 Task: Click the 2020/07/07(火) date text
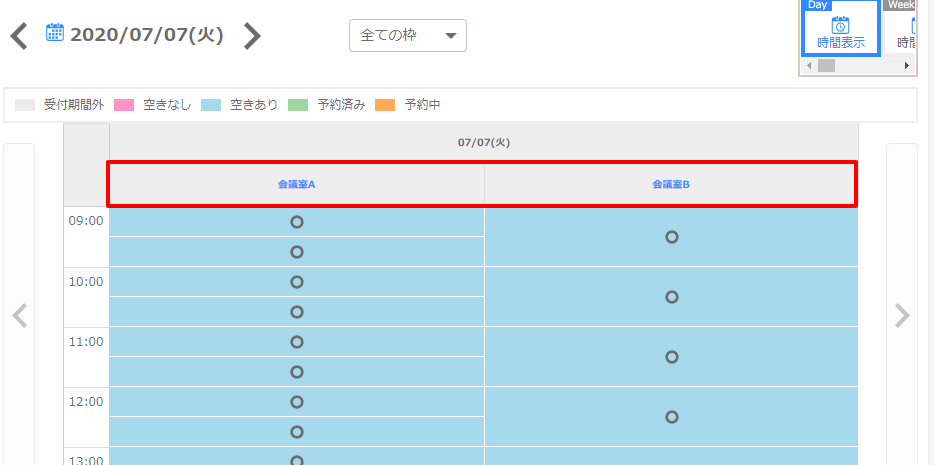(x=147, y=36)
